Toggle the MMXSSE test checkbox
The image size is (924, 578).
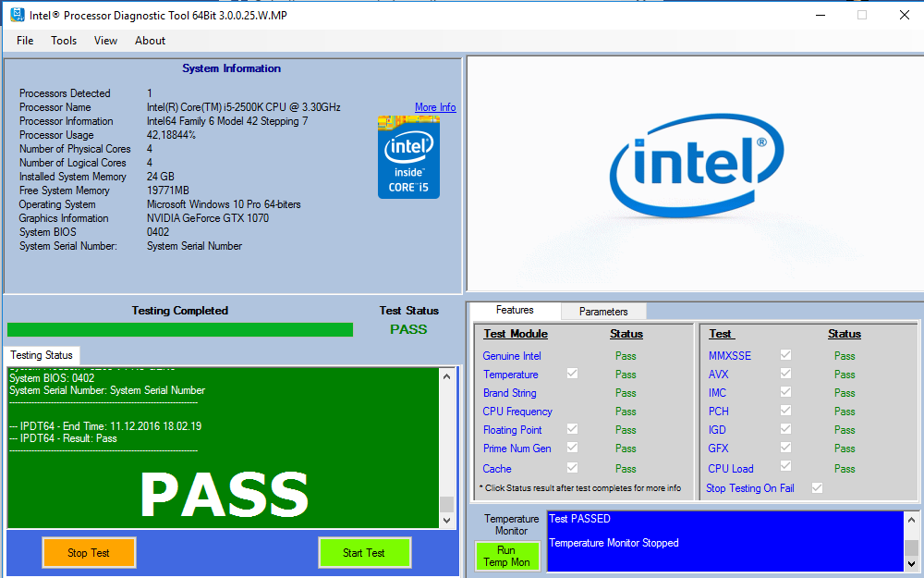[x=785, y=354]
